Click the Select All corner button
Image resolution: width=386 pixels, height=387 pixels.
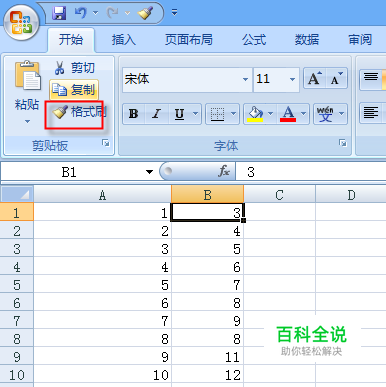tap(17, 194)
